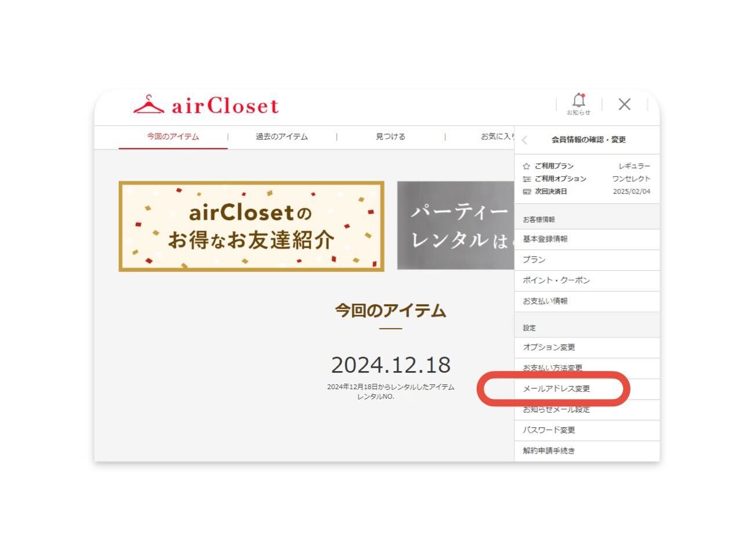Open the パーティー rental banner
754x560 pixels.
[x=455, y=226]
